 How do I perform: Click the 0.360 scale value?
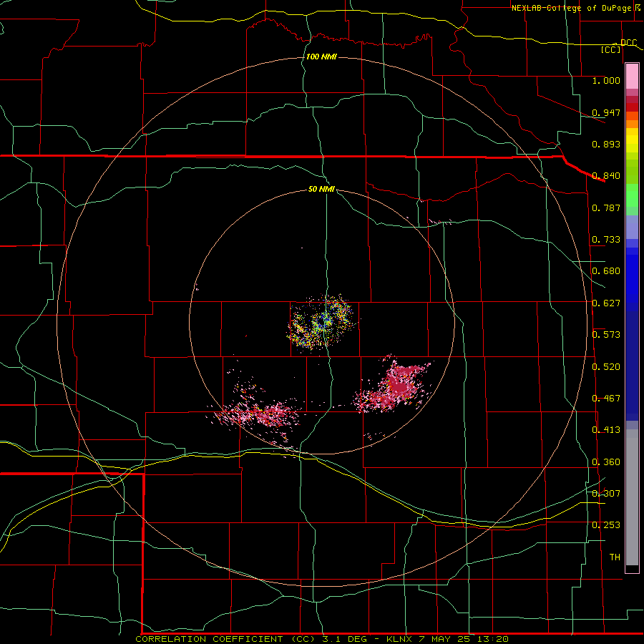tap(606, 462)
